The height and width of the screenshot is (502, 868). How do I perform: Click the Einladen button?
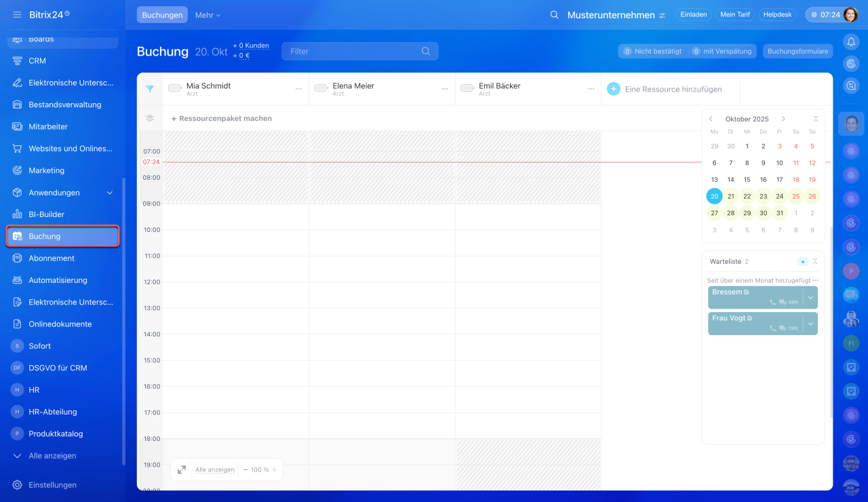pos(693,14)
